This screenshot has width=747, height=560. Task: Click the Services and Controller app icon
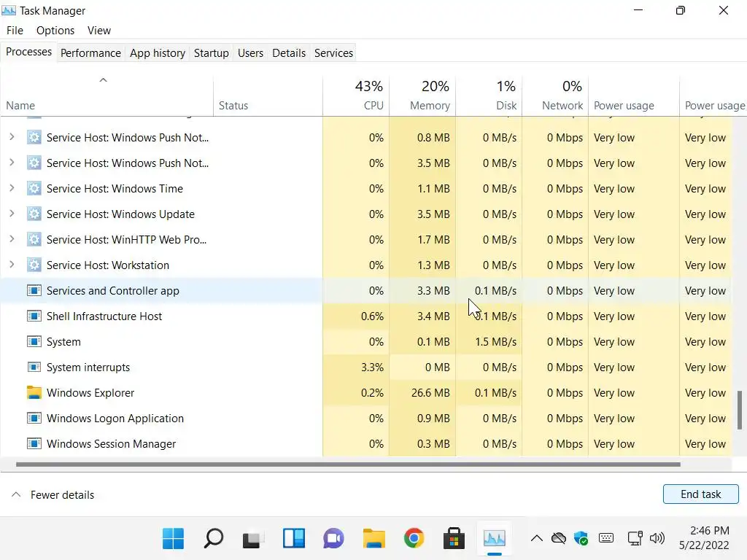click(x=34, y=290)
